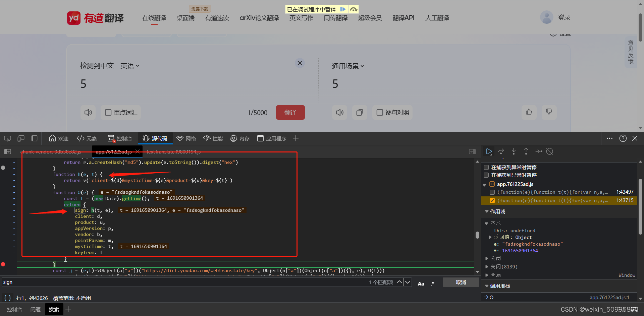Click the code editor scrollbar thumb

[477, 235]
